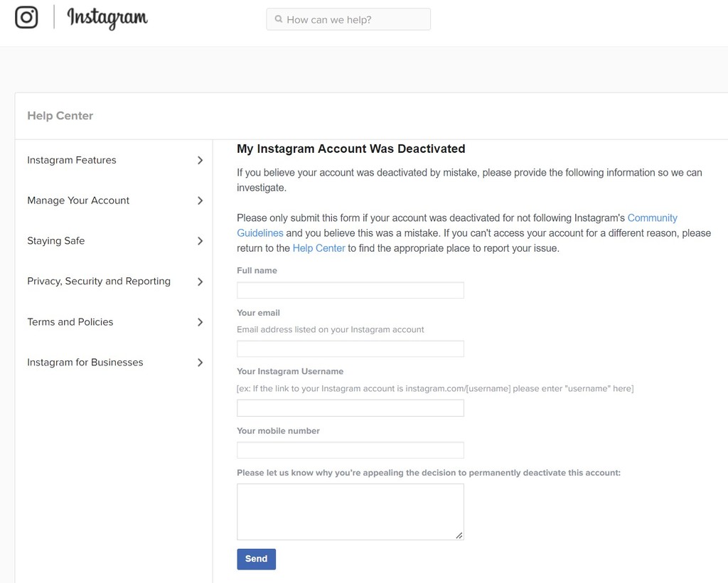Click the Full name input field
Screen dimensions: 728x583
click(x=350, y=289)
